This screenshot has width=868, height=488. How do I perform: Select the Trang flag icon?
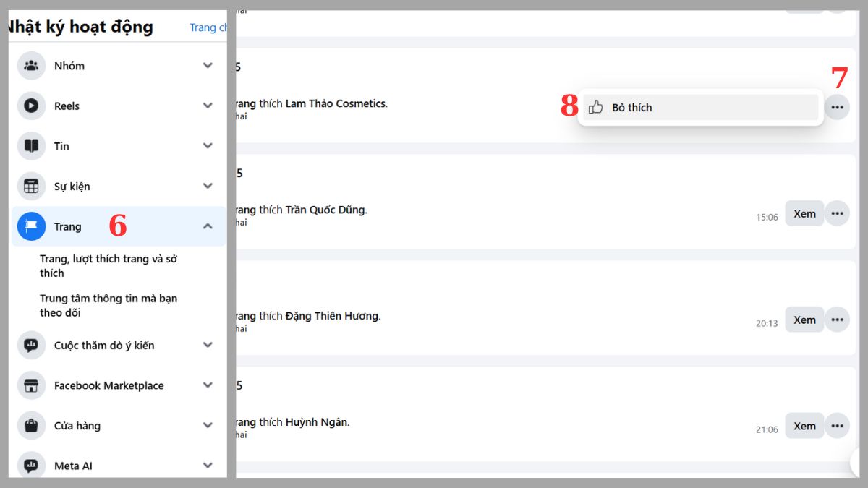pos(31,226)
